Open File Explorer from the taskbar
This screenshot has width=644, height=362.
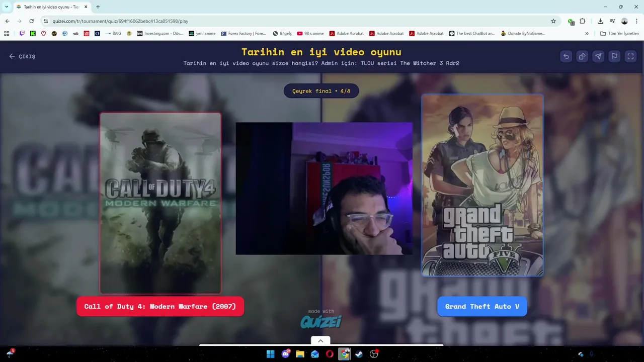coord(300,354)
